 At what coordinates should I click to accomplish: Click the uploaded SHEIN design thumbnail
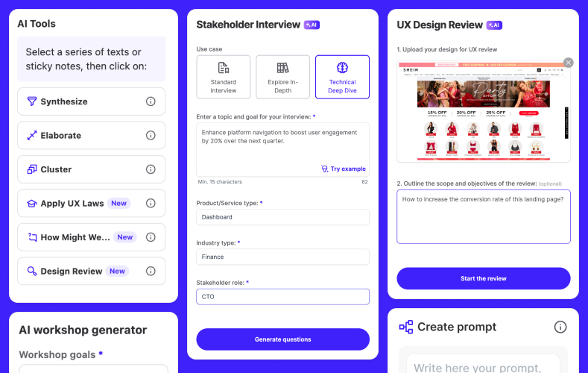click(484, 111)
